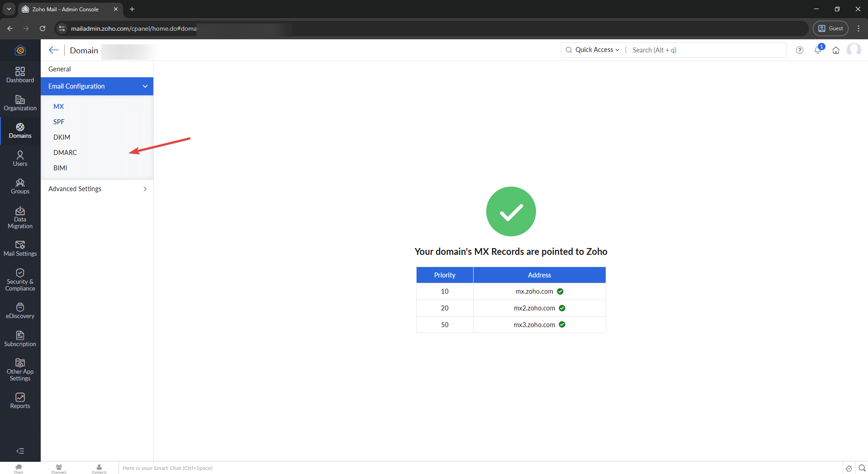Viewport: 868px width, 474px height.
Task: Open Groups from the sidebar
Action: click(20, 186)
